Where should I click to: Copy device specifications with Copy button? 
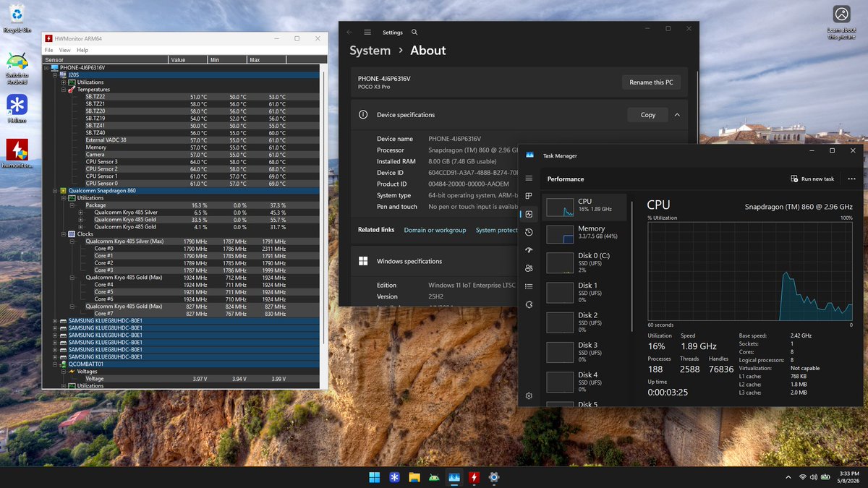coord(648,115)
